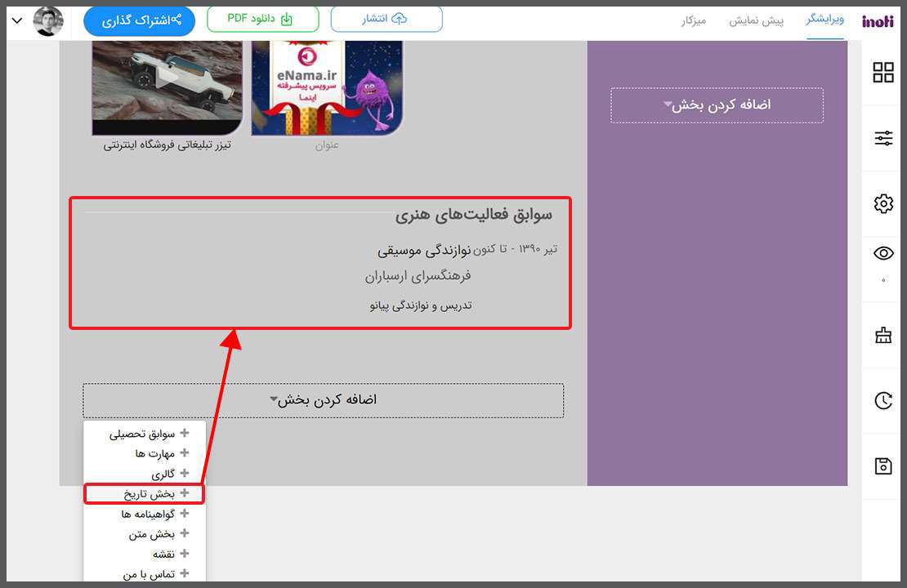The image size is (907, 588).
Task: Open the sliders adjustment panel icon
Action: pyautogui.click(x=883, y=138)
